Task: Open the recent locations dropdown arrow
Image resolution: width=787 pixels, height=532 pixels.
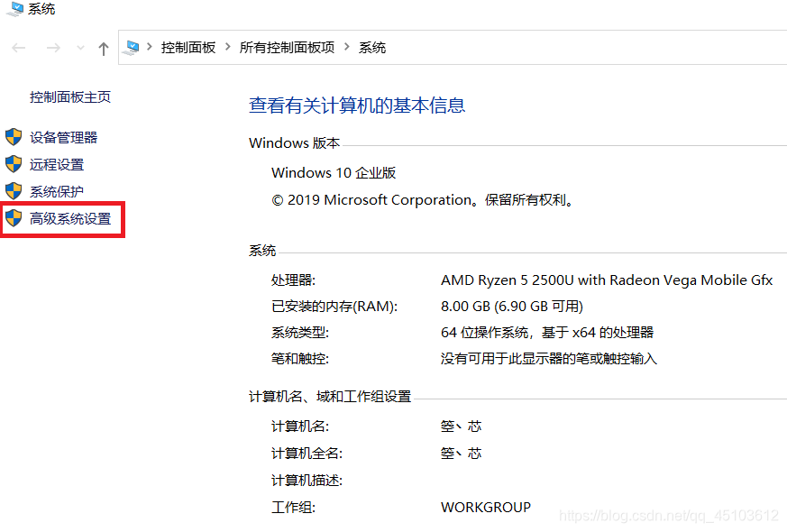Action: click(x=80, y=48)
